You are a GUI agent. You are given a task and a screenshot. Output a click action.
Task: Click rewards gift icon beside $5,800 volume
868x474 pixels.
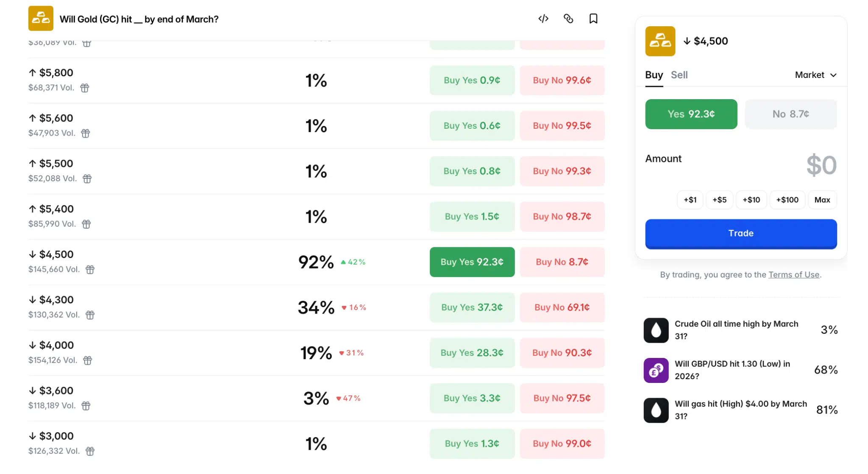pos(85,88)
